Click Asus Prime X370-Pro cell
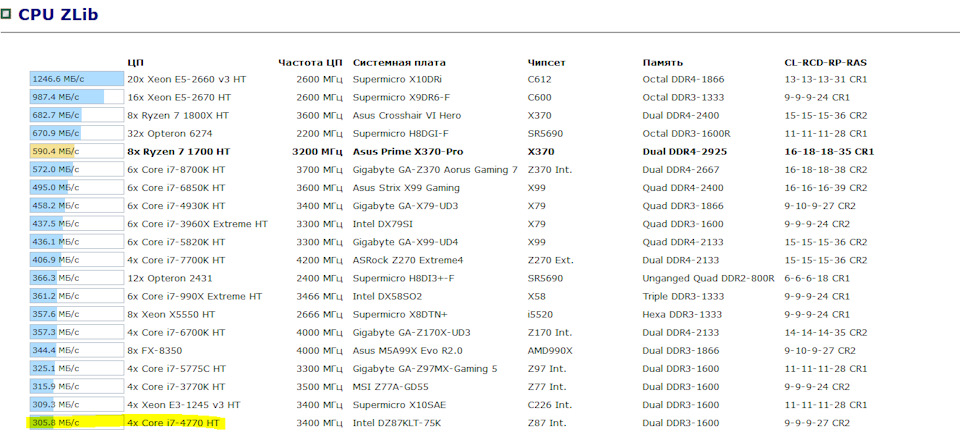Image resolution: width=960 pixels, height=432 pixels. click(408, 151)
